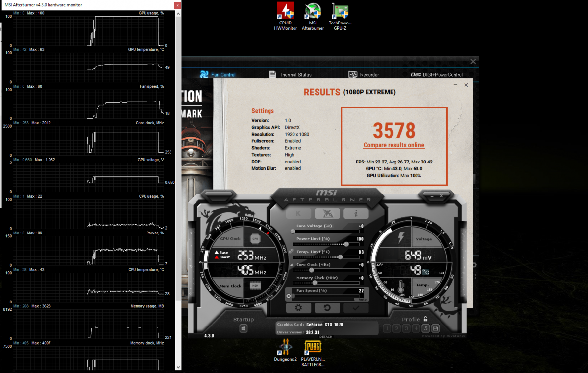
Task: Click the link icon joining Power and Temp limits
Action: pos(291,251)
